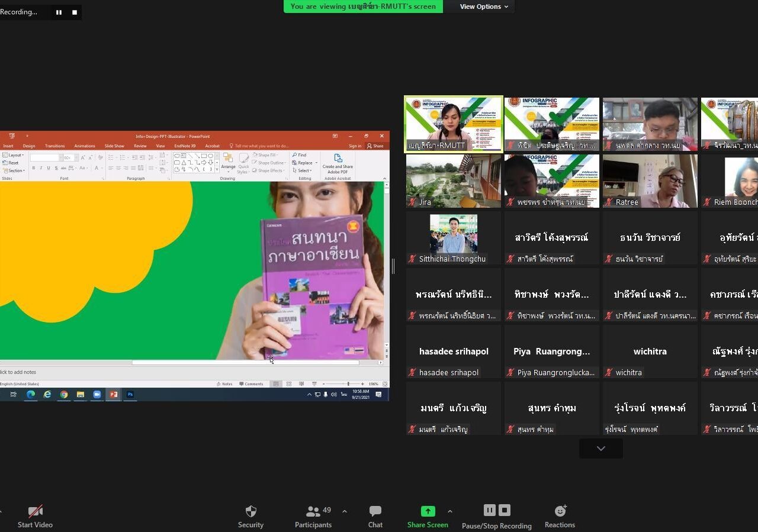Open Comments from status bar
The width and height of the screenshot is (758, 532).
[x=251, y=384]
